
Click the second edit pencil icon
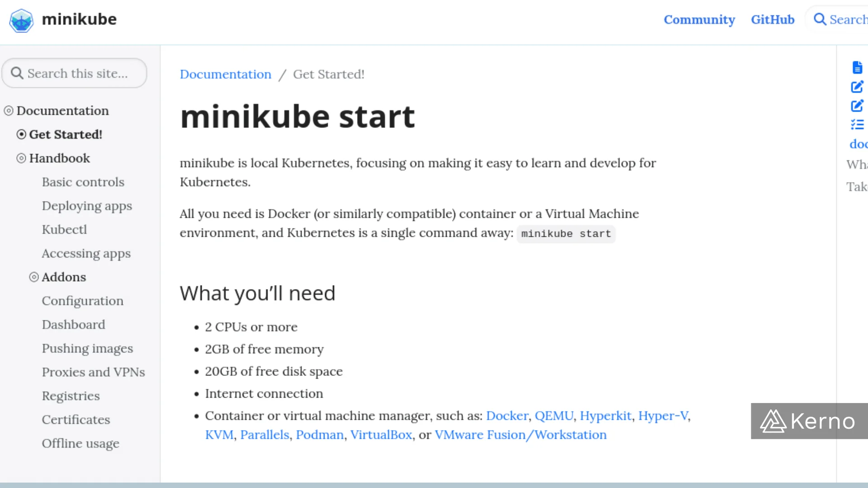coord(857,106)
